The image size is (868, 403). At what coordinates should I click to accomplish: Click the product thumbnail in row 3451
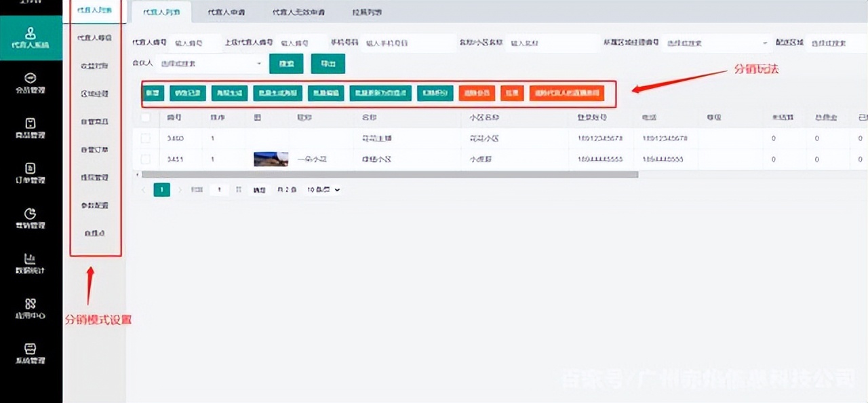[x=271, y=159]
